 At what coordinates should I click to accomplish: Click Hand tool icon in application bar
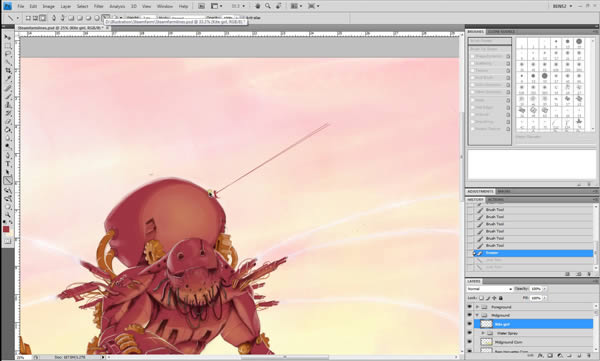click(258, 6)
